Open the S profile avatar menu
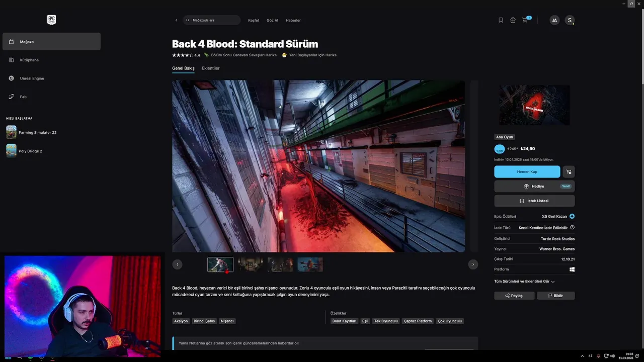This screenshot has height=362, width=644. tap(570, 20)
